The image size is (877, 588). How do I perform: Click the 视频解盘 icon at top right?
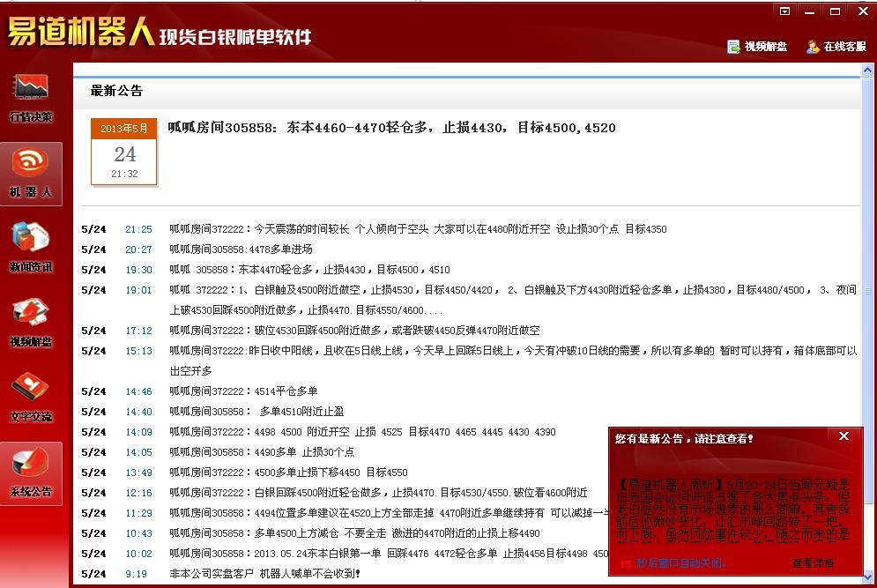[x=756, y=48]
